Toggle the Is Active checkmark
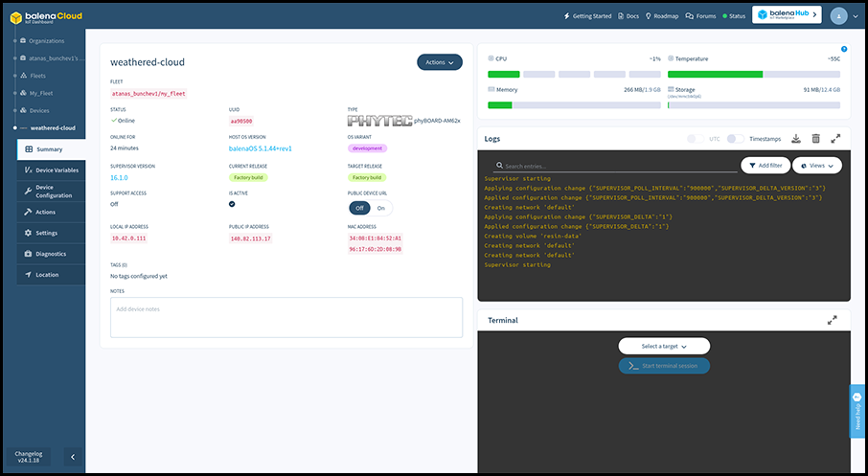Viewport: 868px width, 476px height. [x=232, y=204]
